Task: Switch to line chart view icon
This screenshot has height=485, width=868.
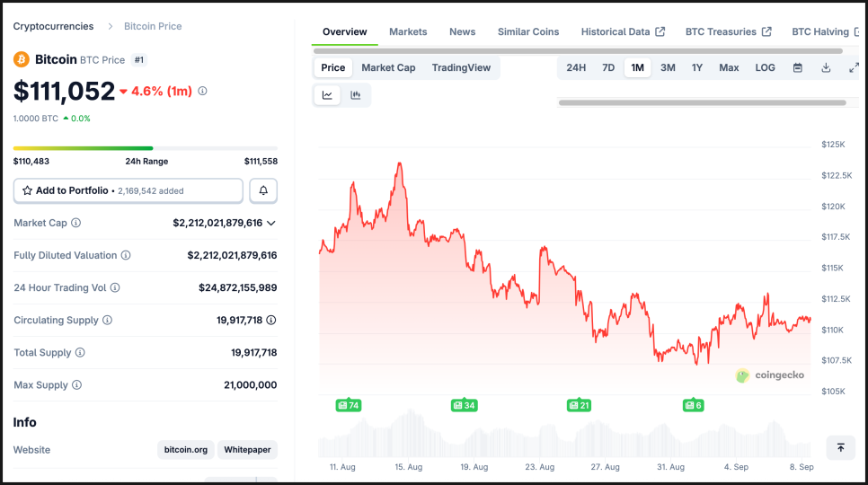Action: click(327, 95)
